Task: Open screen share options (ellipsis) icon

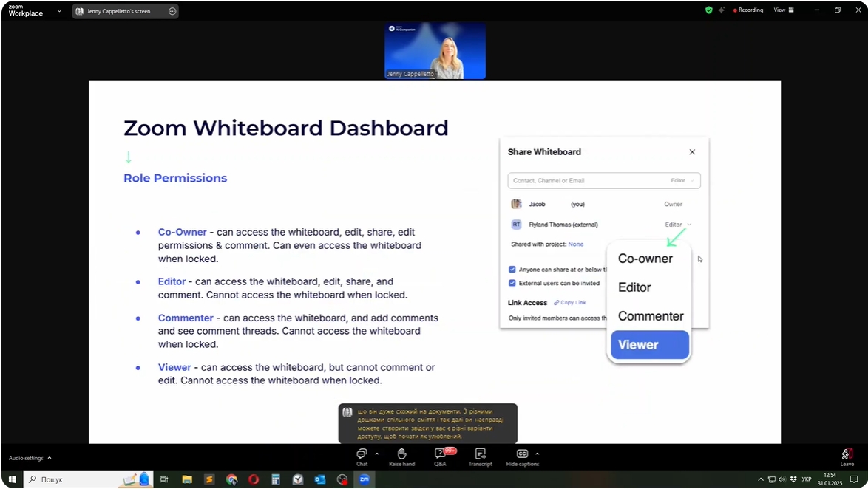Action: pyautogui.click(x=172, y=11)
